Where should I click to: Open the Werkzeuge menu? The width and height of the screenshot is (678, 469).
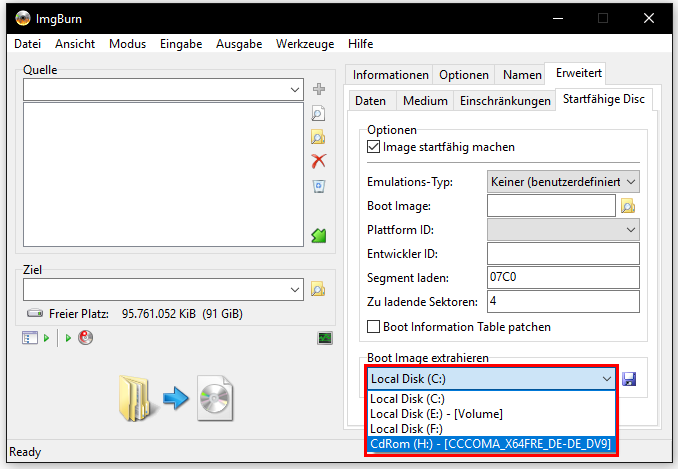305,44
